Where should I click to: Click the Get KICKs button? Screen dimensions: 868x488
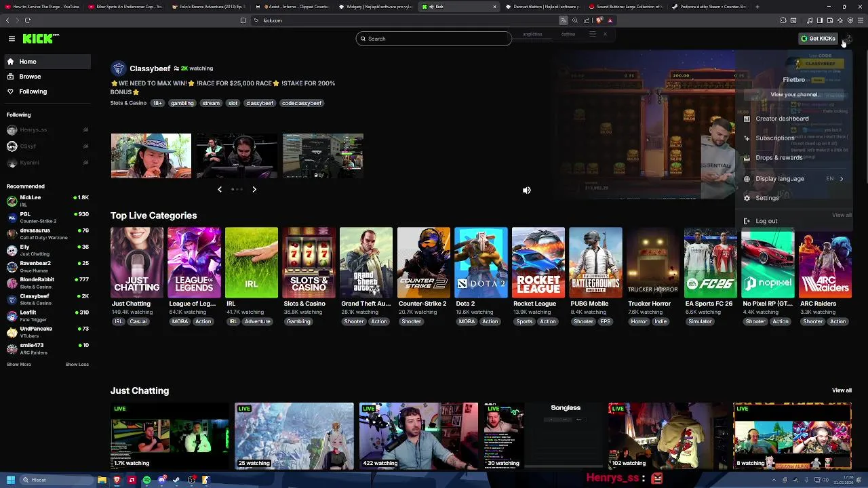[818, 39]
